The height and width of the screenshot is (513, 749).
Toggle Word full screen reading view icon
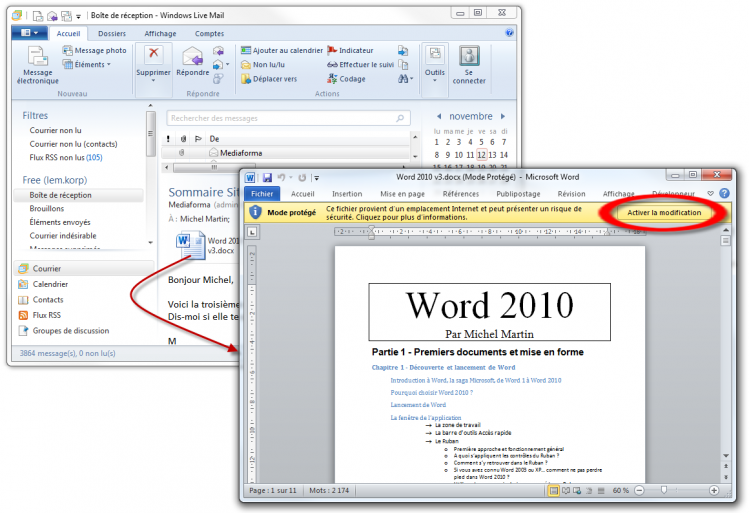566,491
